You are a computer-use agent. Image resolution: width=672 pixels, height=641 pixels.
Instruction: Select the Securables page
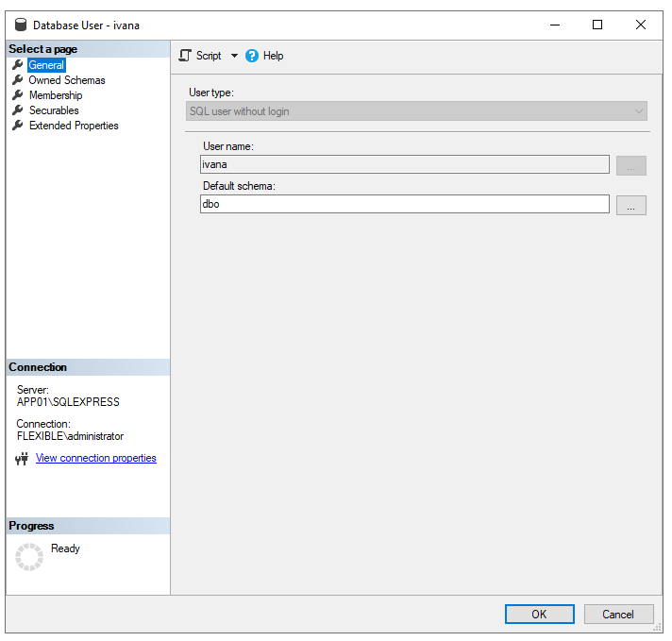point(54,110)
